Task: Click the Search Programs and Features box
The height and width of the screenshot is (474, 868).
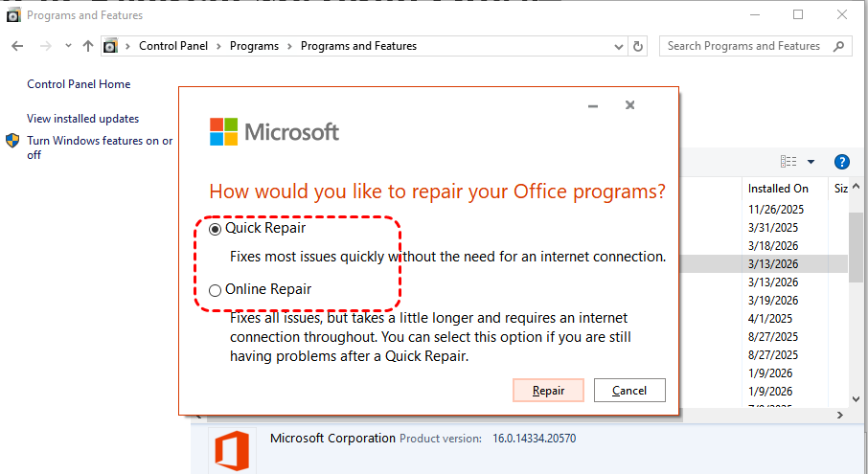Action: [744, 46]
